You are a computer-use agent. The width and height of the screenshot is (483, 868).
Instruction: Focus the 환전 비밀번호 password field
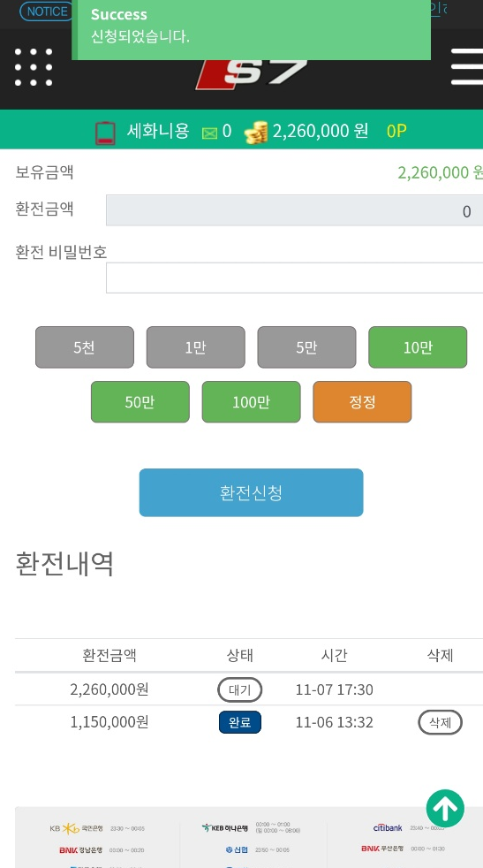pos(294,278)
